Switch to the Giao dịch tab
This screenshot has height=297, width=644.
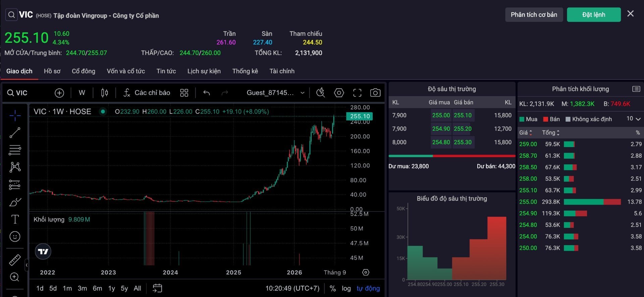point(19,71)
